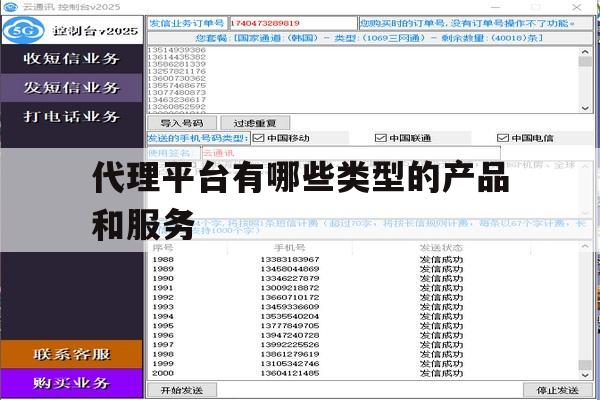Select 发短信业务 menu item
The image size is (600, 400).
pyautogui.click(x=72, y=88)
